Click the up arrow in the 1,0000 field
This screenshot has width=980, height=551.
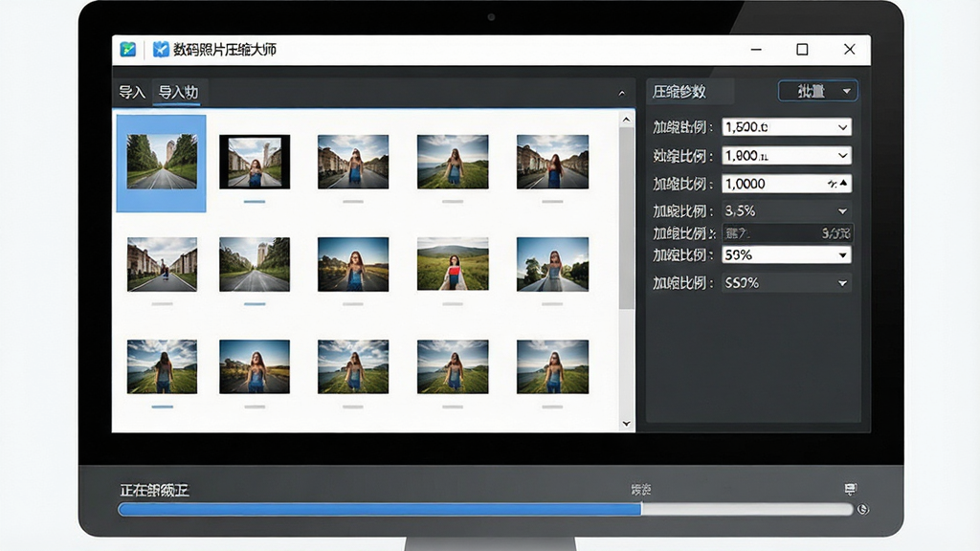click(x=844, y=183)
